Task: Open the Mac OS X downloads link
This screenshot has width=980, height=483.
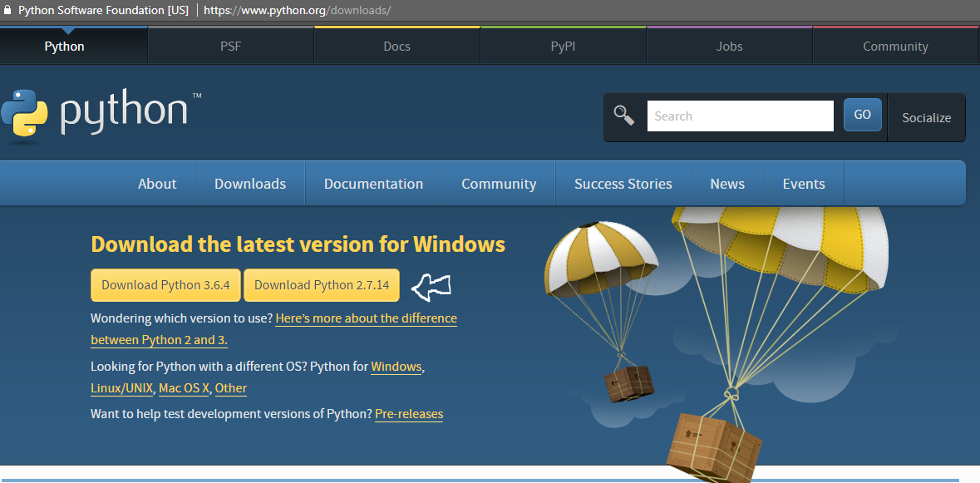Action: pyautogui.click(x=183, y=387)
